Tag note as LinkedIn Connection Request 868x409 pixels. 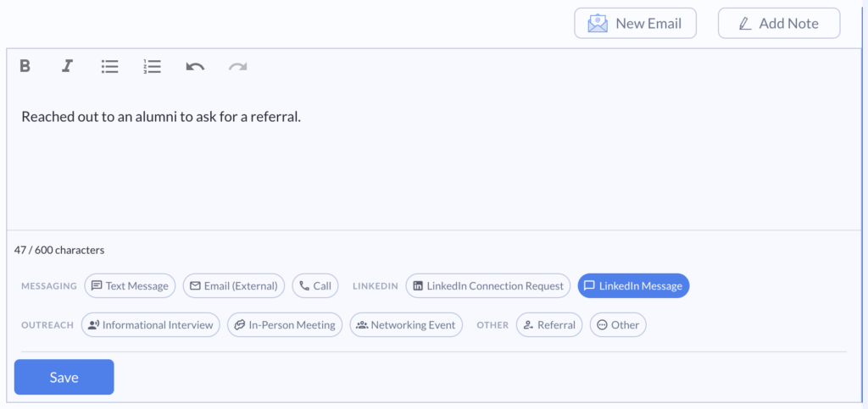(x=487, y=285)
